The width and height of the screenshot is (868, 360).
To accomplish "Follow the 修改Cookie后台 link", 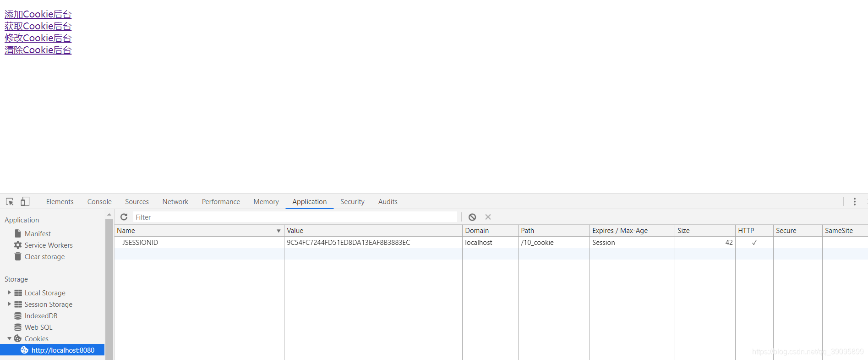I will tap(38, 38).
